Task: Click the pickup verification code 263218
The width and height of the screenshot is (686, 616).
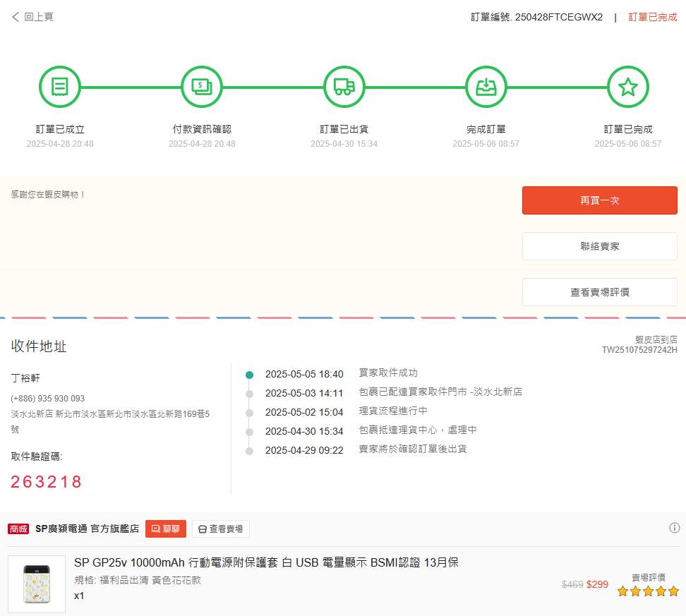Action: (x=47, y=482)
